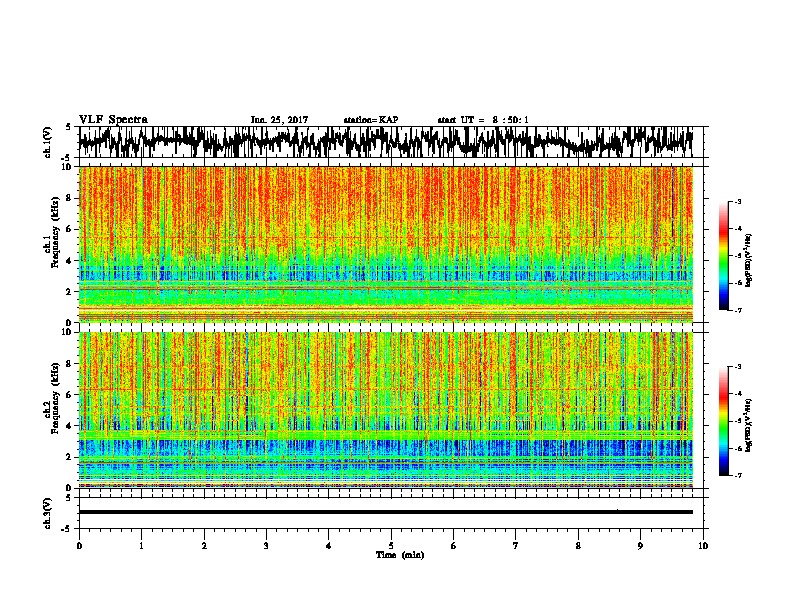
Task: Click the "station=KAP" header text
Action: tap(371, 120)
